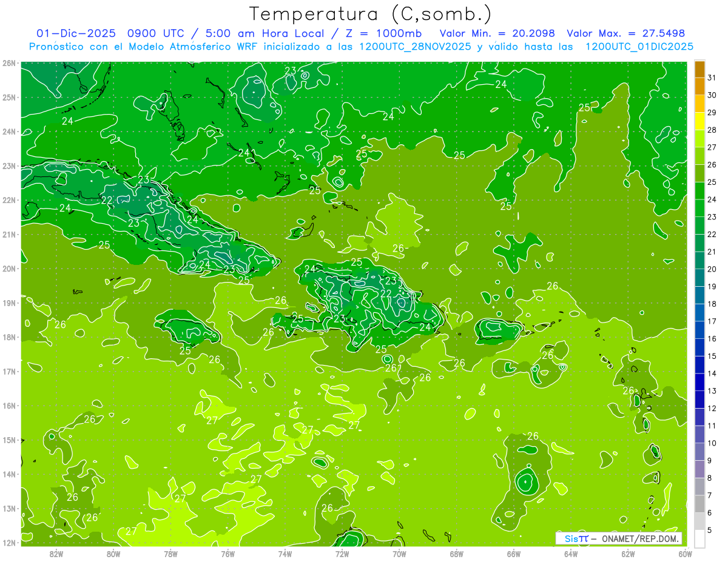
Task: Click the "1200UTC_01DIC2025" valid-until time text
Action: (639, 47)
